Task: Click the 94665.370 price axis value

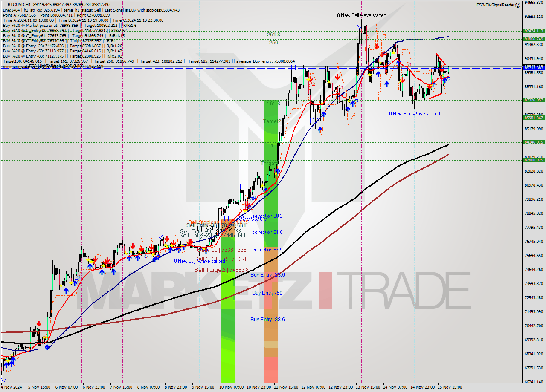Action: click(534, 2)
